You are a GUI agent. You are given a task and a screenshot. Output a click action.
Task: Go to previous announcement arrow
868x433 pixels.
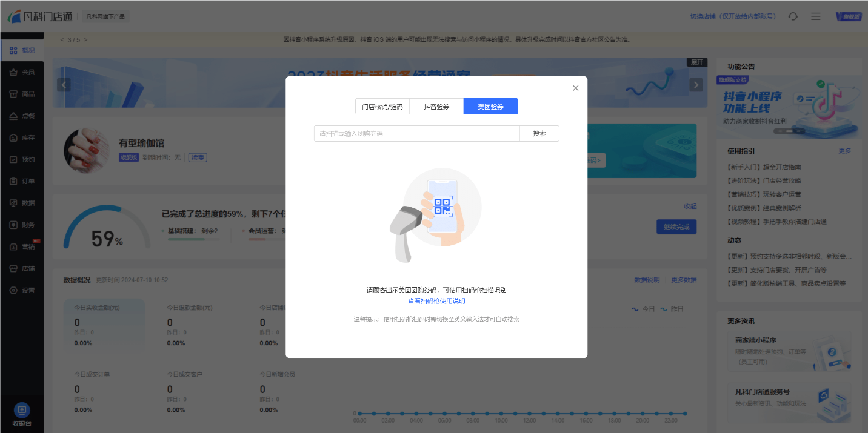pos(62,40)
